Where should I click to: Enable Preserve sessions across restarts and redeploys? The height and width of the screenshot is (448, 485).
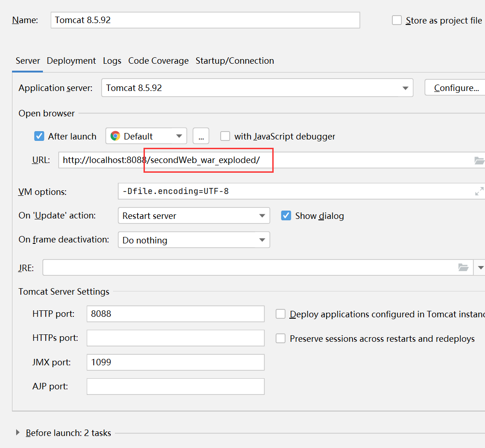coord(280,339)
